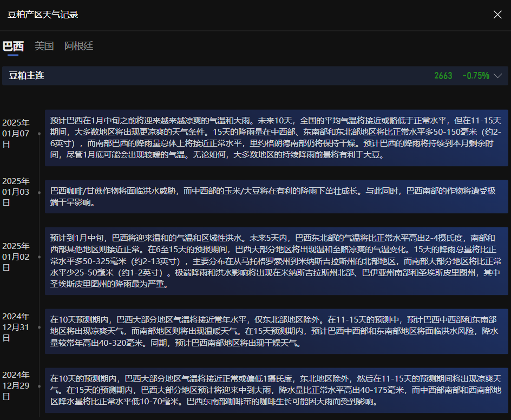Click the 豆粕产区天气记录 title text

click(x=43, y=15)
